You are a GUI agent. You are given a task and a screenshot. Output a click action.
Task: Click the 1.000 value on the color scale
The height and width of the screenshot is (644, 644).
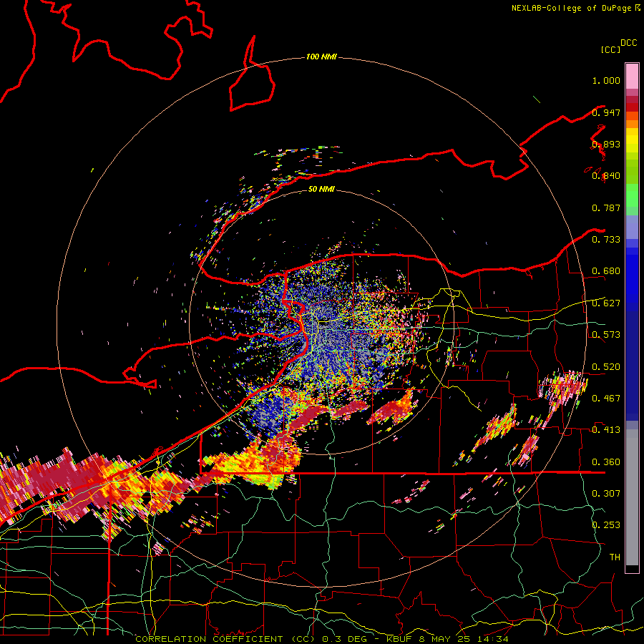click(606, 80)
